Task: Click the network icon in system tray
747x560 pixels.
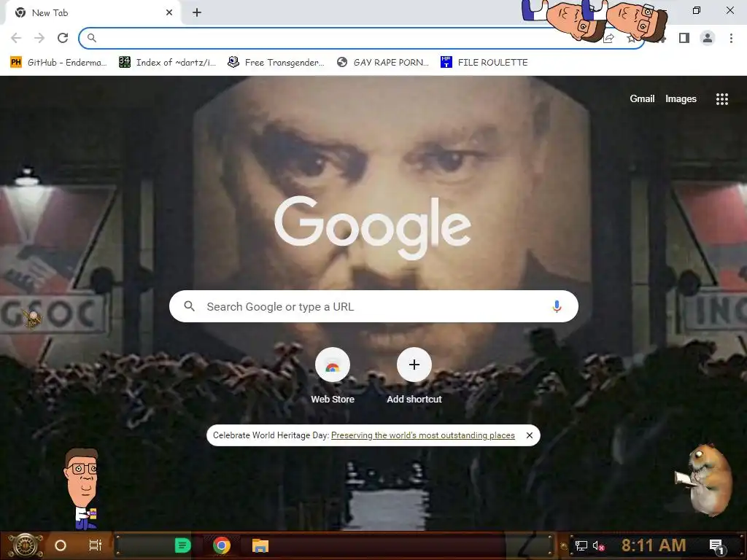Action: tap(581, 545)
